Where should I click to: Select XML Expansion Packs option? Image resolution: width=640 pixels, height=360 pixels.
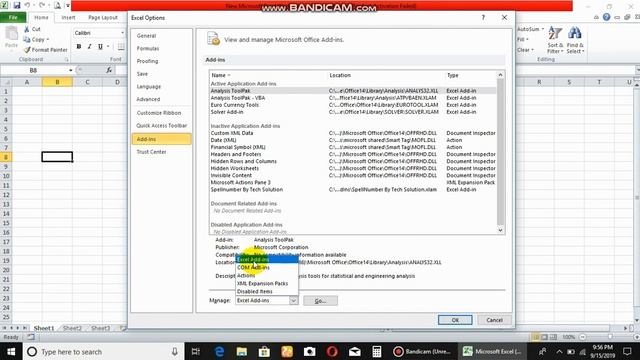267,283
